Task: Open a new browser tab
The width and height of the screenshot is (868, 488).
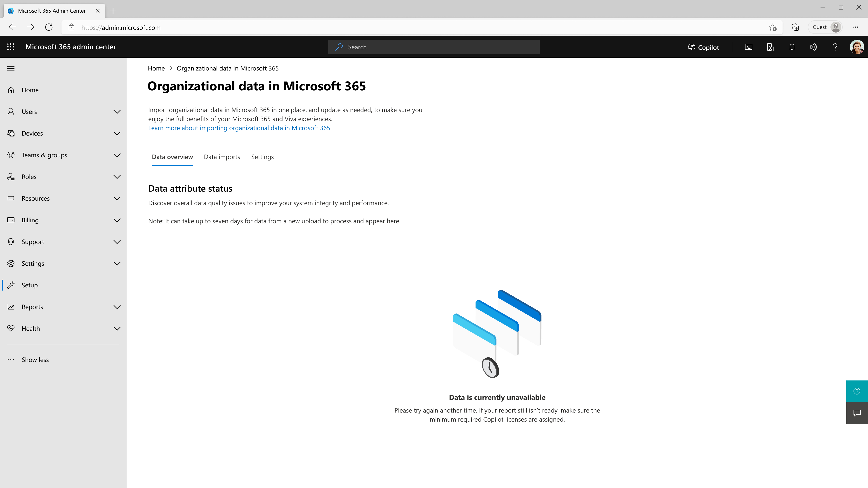Action: click(113, 11)
